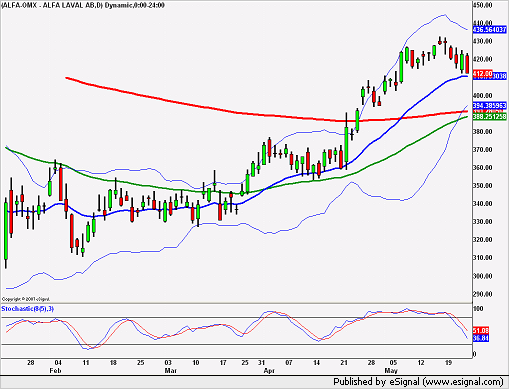
Task: Click the 18 date label on time axis
Action: (x=113, y=362)
